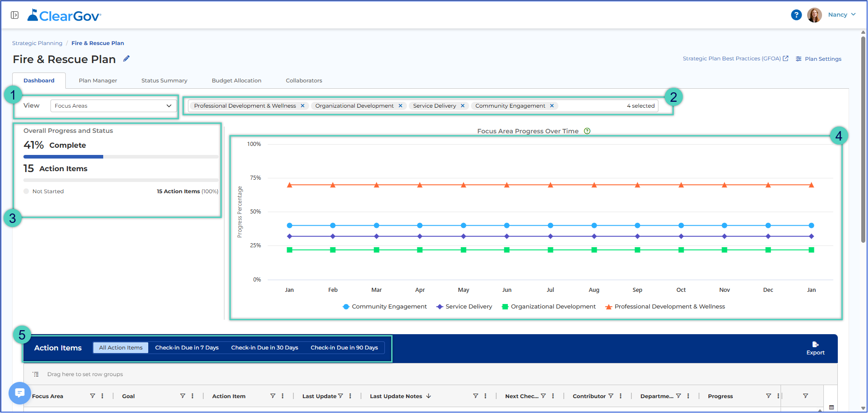Open the help question mark icon
This screenshot has width=868, height=413.
796,15
